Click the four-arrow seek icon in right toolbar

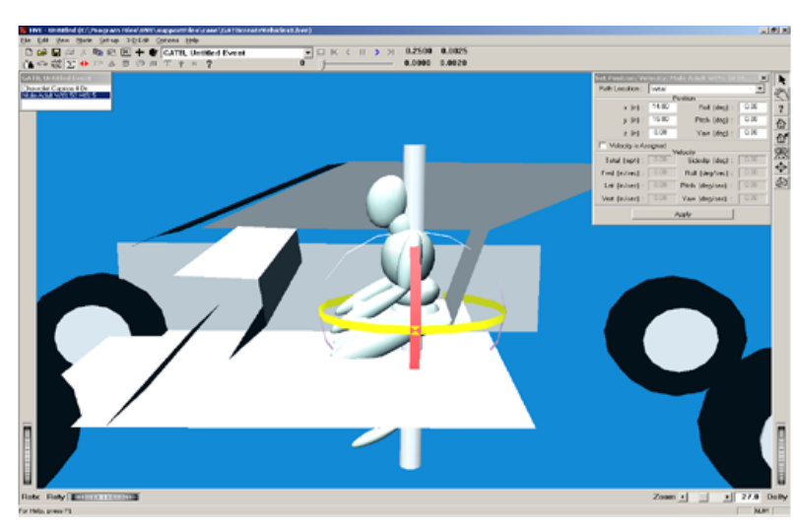pos(782,167)
